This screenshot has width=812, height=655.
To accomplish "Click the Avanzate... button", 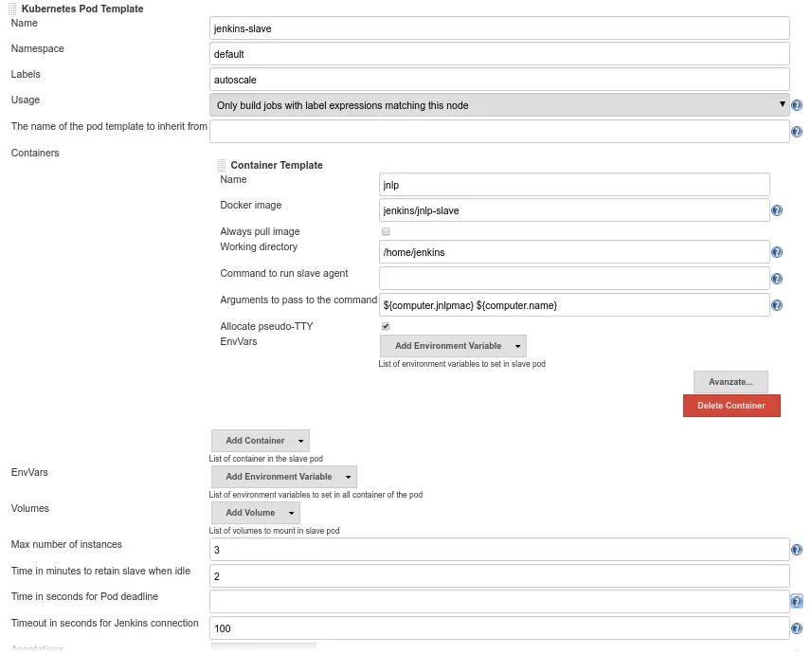I will pyautogui.click(x=731, y=382).
